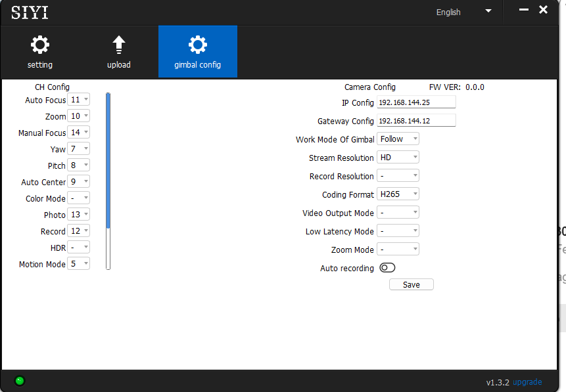Viewport: 566px width, 392px height.
Task: Open the Motion Mode channel dropdown
Action: pos(78,263)
